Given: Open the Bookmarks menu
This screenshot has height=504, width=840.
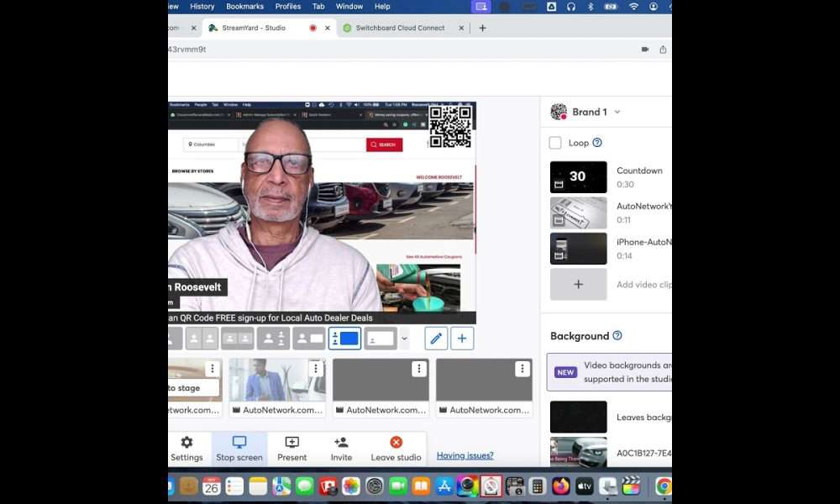Looking at the screenshot, I should (244, 7).
